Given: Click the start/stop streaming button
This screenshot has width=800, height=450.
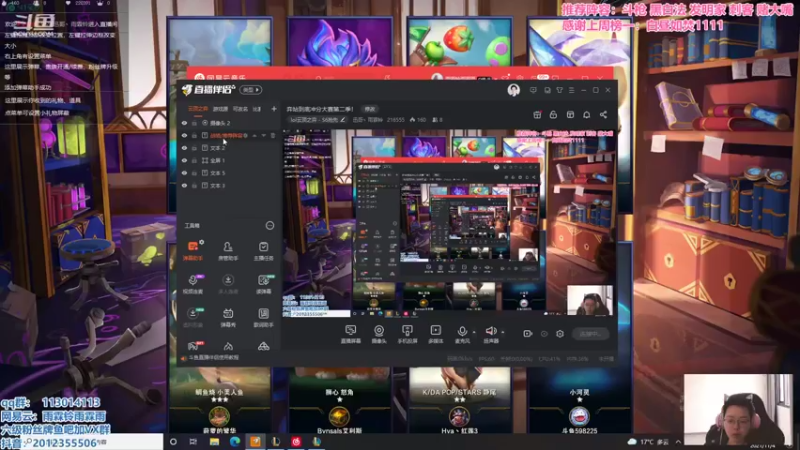Looking at the screenshot, I should 590,334.
